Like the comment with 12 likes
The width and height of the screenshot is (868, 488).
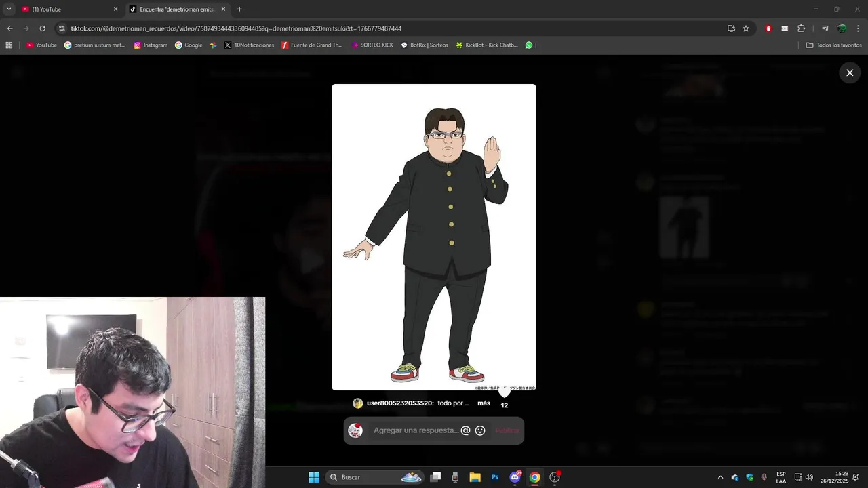tap(504, 392)
